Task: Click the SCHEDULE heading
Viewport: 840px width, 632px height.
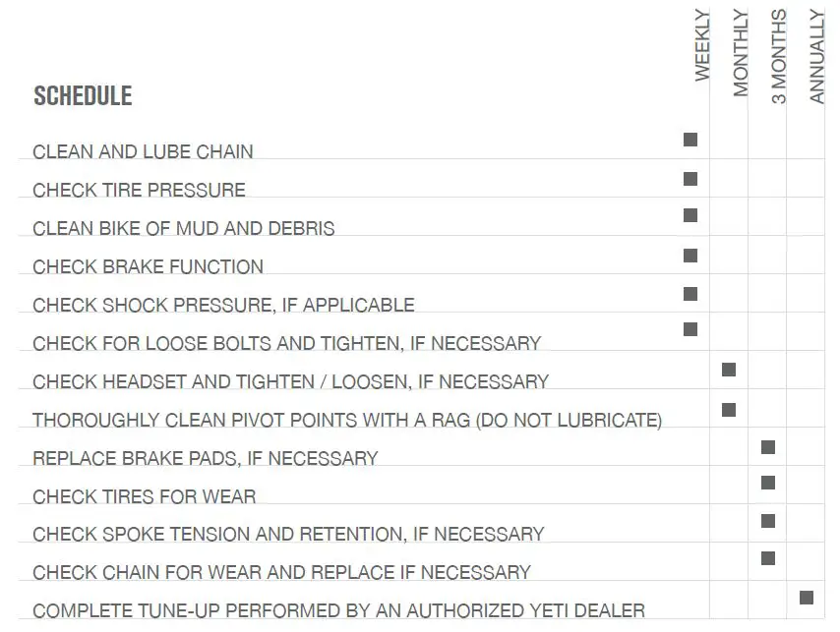Action: click(83, 96)
